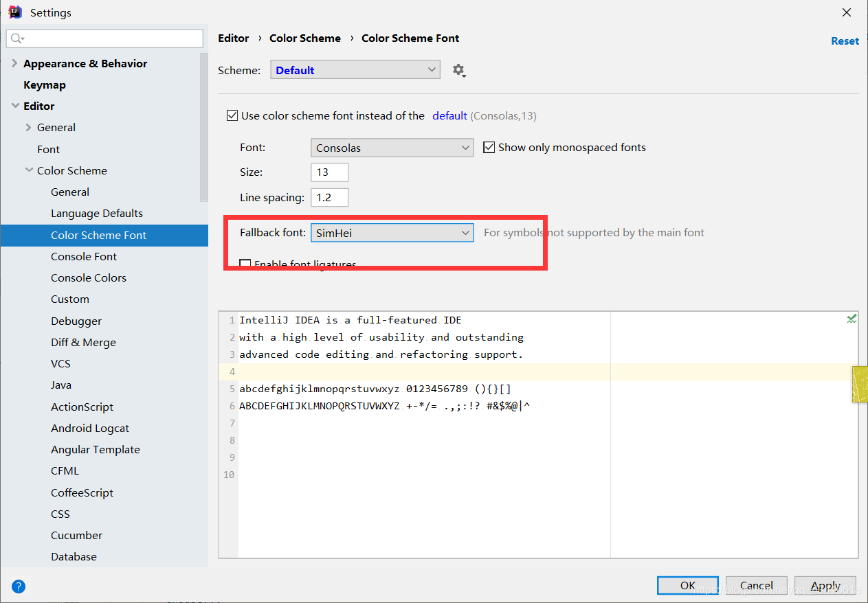Click the OK button
Viewport: 868px width, 603px height.
pos(688,585)
